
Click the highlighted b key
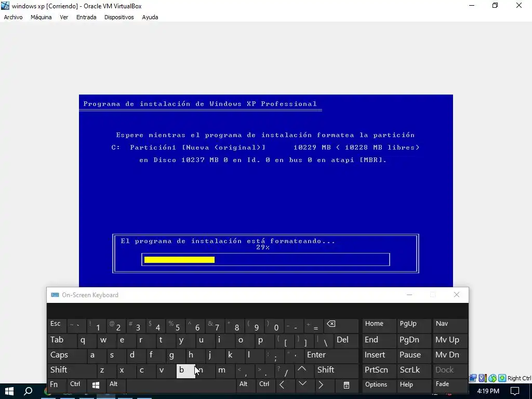pyautogui.click(x=185, y=371)
